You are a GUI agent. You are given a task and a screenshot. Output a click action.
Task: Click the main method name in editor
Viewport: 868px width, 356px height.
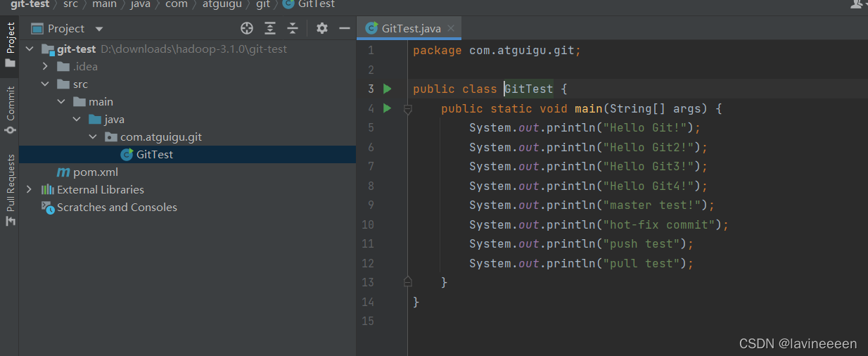589,109
